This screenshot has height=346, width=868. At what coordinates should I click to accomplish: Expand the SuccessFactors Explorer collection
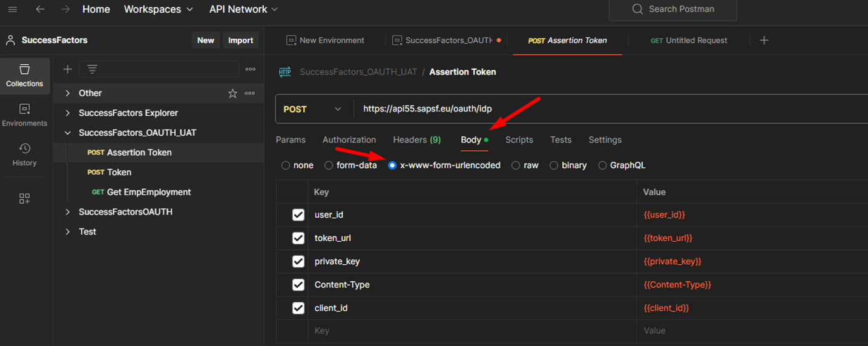[67, 113]
